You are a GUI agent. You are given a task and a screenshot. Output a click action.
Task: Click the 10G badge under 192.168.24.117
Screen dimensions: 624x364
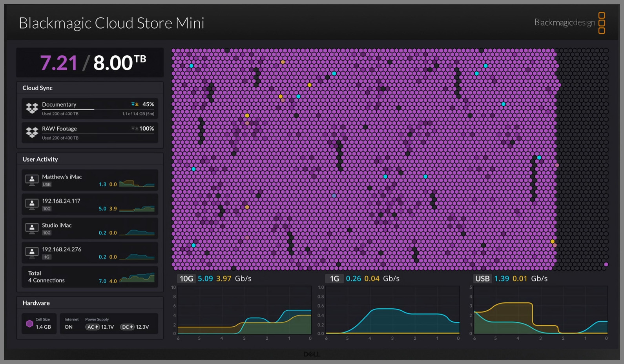click(x=47, y=209)
